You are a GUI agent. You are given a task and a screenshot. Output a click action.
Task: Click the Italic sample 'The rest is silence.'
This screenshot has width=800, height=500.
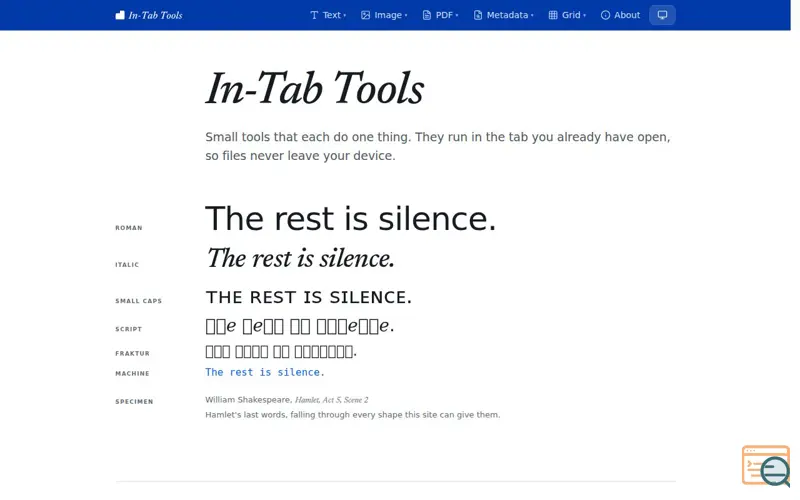pyautogui.click(x=301, y=258)
